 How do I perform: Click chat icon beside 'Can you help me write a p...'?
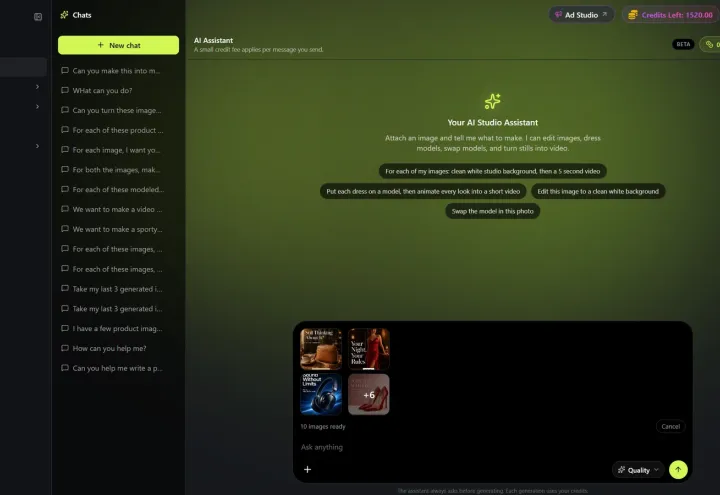65,368
